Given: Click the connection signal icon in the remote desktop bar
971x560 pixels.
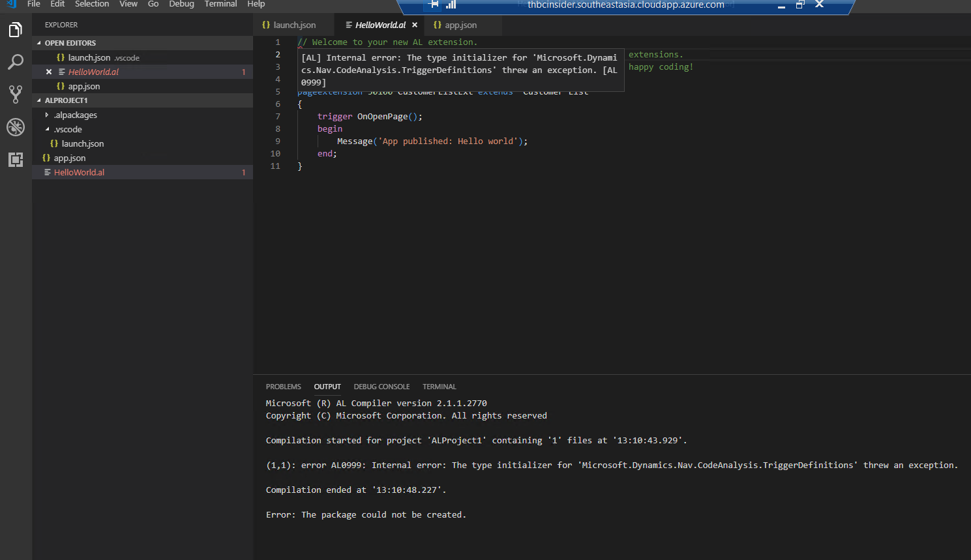Looking at the screenshot, I should pos(450,5).
